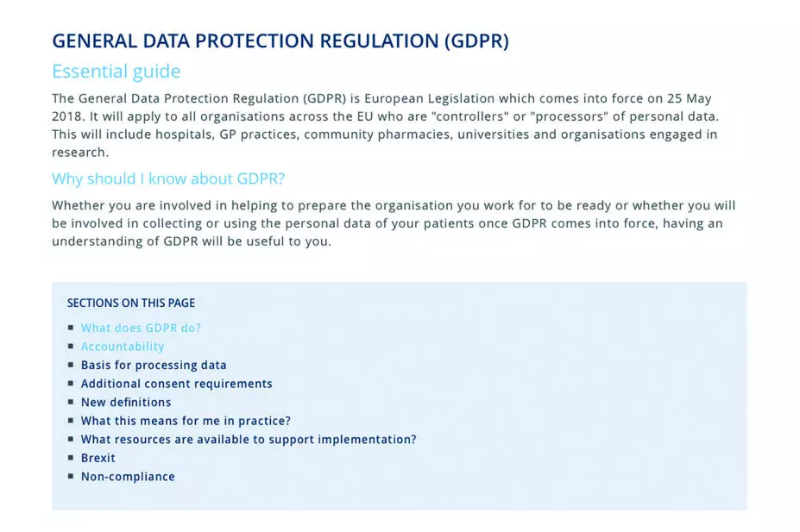
Task: Click the bullet marker beside Brexit
Action: 71,458
